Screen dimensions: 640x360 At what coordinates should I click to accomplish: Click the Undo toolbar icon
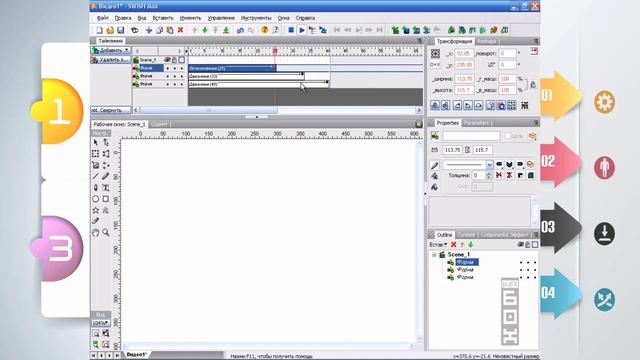click(x=240, y=30)
